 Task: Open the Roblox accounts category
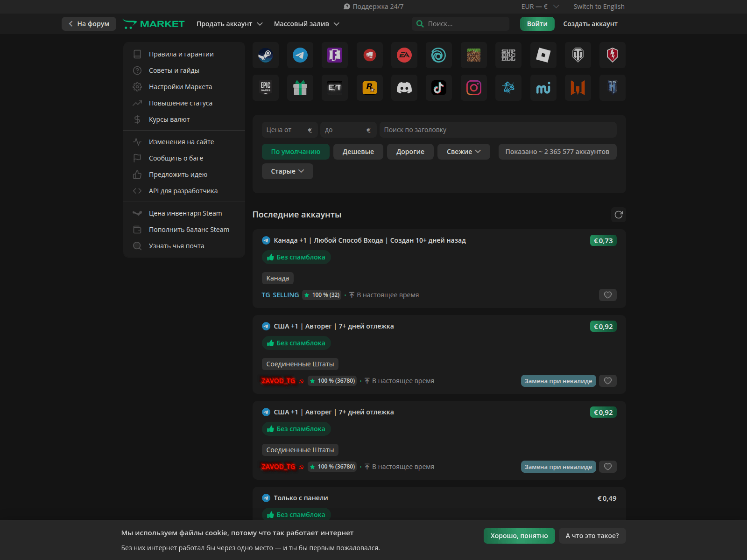pyautogui.click(x=543, y=55)
